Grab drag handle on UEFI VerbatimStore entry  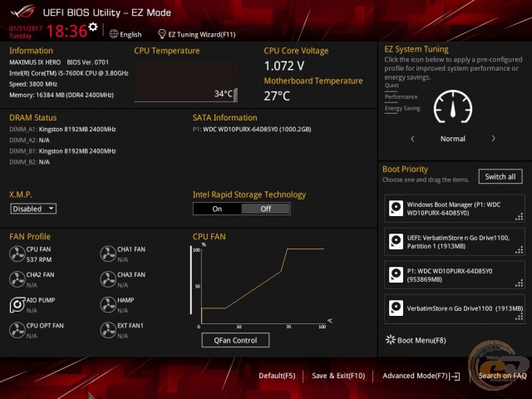(x=519, y=250)
